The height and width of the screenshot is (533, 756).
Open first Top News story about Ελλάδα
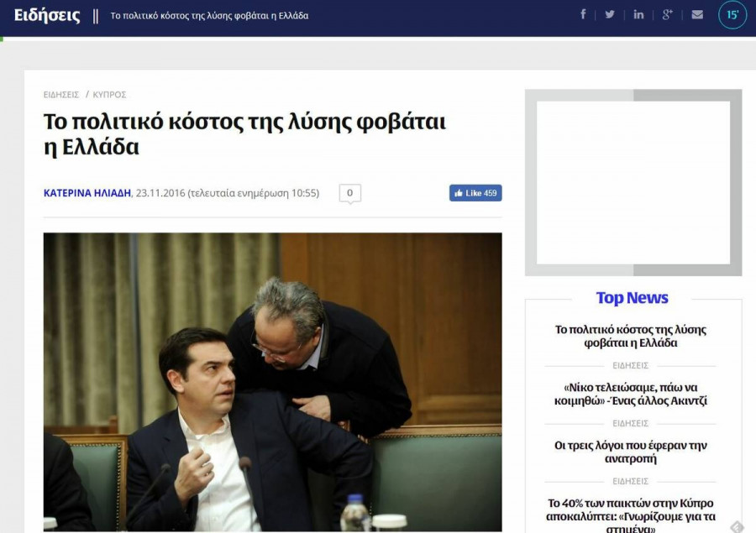click(631, 336)
